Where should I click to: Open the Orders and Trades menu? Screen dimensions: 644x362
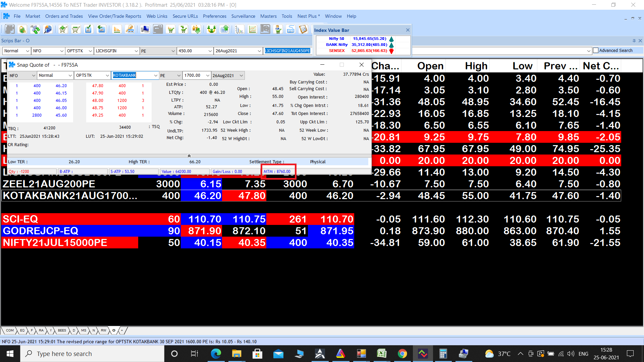tap(64, 16)
